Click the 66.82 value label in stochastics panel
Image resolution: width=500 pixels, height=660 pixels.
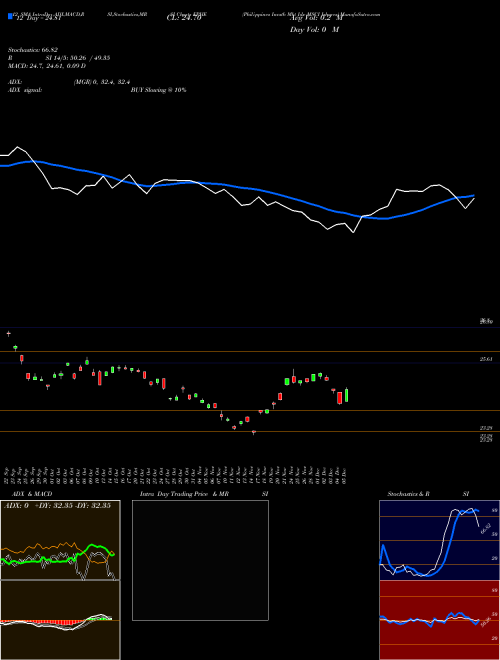point(486,528)
